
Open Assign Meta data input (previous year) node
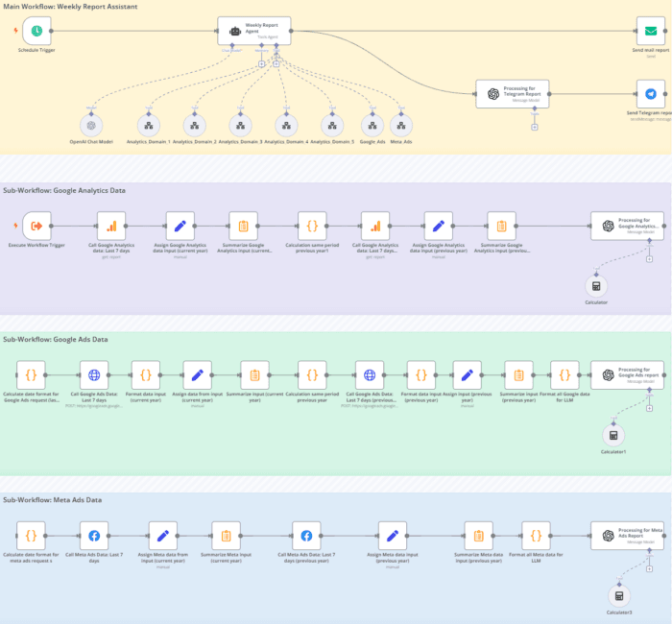[393, 536]
